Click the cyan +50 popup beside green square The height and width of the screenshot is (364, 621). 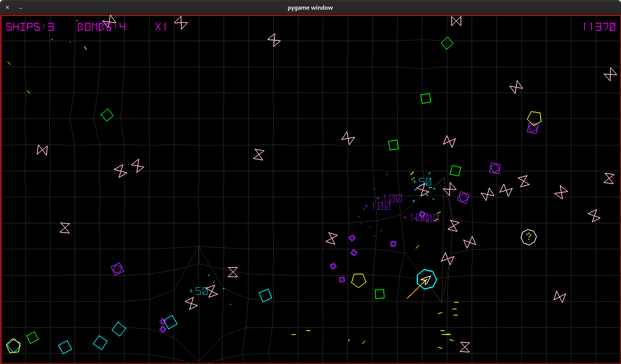coord(422,181)
